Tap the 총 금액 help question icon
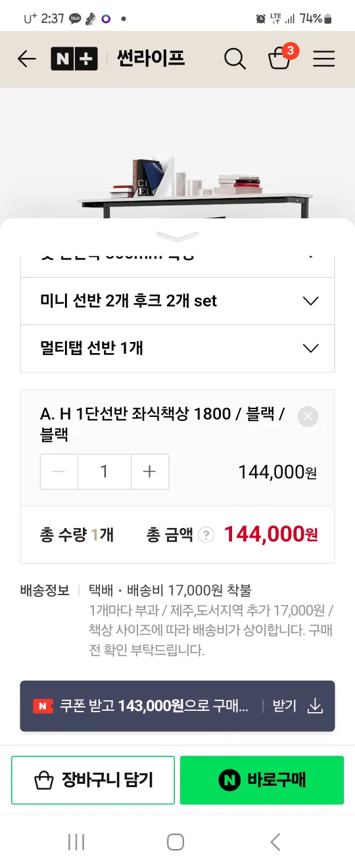The width and height of the screenshot is (355, 868). pos(206,535)
